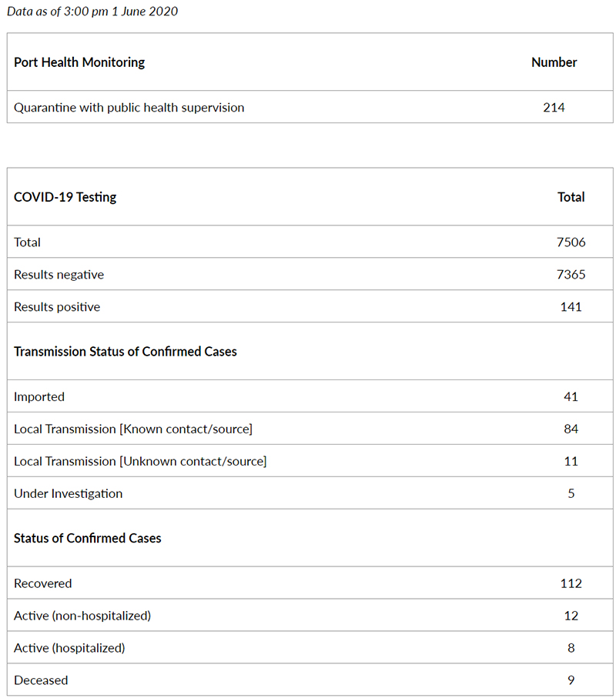Viewport: 616px width, 698px height.
Task: Select the Active (hospitalized) row label
Action: [69, 648]
